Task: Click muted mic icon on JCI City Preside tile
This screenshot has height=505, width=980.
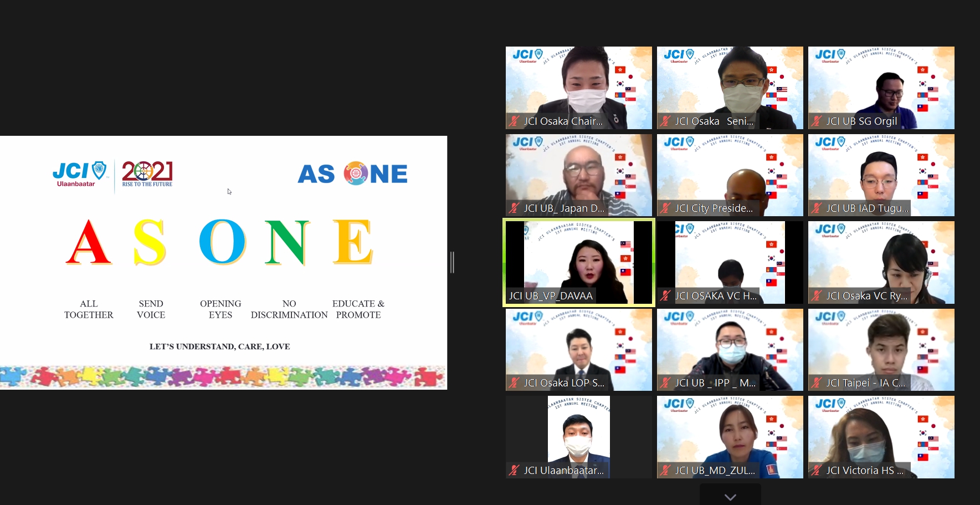Action: [666, 208]
